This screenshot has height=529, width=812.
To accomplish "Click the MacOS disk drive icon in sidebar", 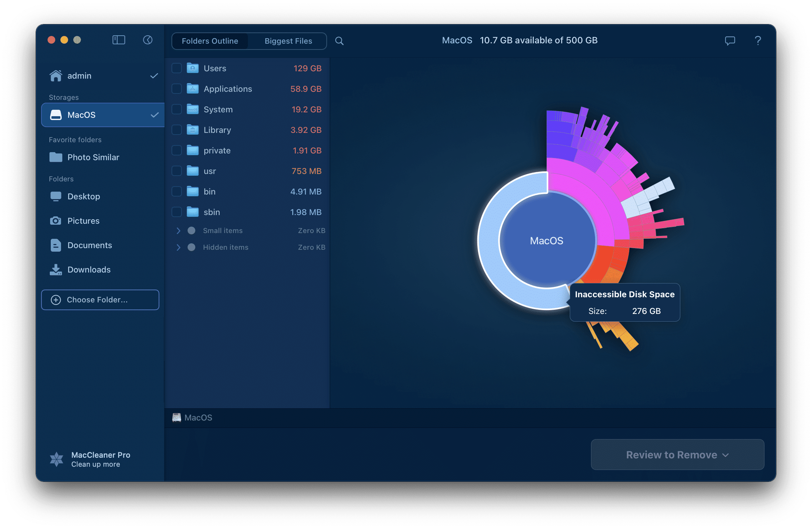I will tap(56, 115).
